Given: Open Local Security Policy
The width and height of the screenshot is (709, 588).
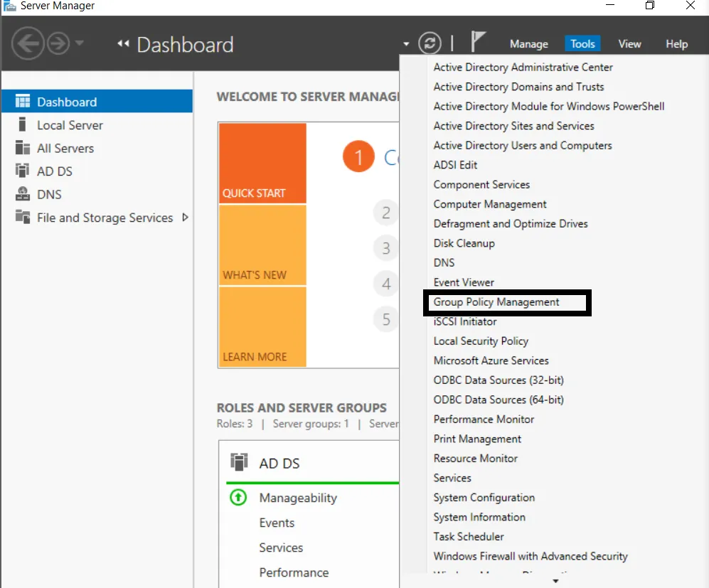Looking at the screenshot, I should click(481, 341).
